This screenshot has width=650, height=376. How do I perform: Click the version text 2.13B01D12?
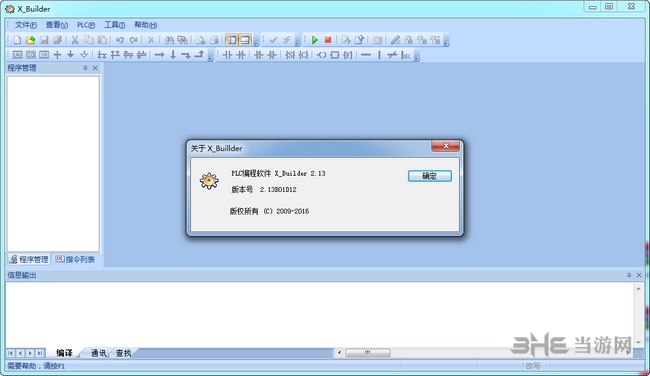(x=278, y=189)
